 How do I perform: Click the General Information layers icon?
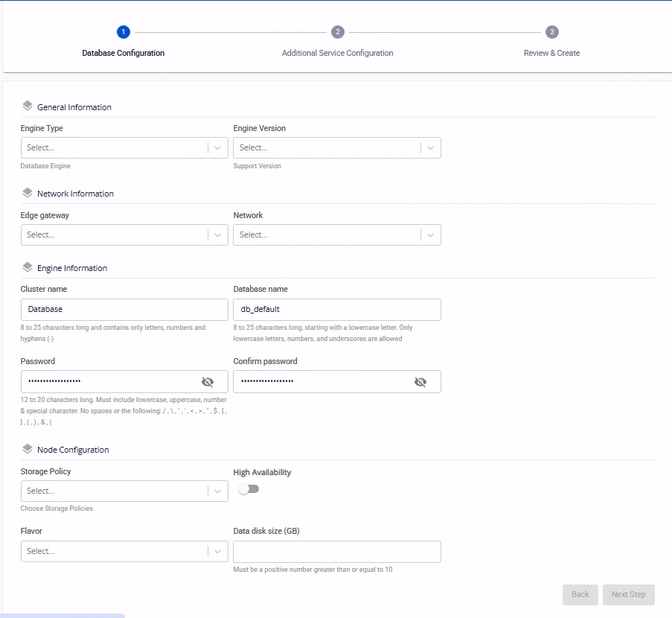28,106
